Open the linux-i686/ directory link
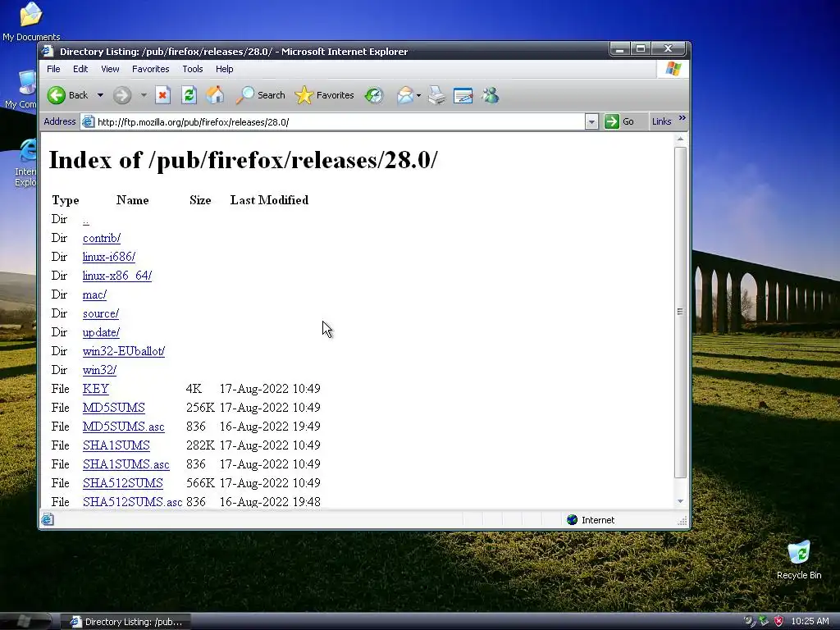This screenshot has width=840, height=630. (x=109, y=257)
